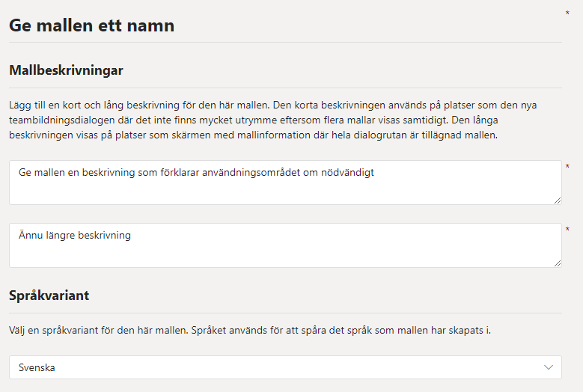The image size is (583, 392).
Task: Click the chevron in the Svenska dropdown
Action: (549, 367)
